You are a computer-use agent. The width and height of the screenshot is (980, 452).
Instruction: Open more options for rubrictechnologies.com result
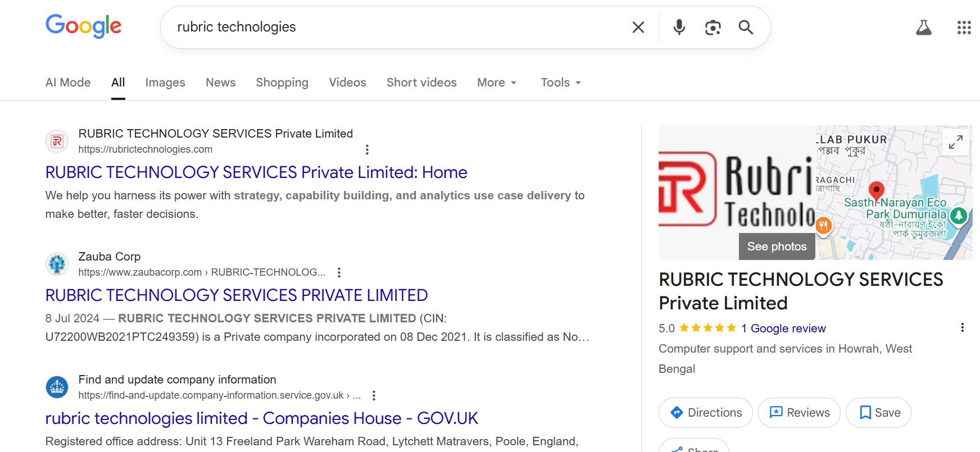click(367, 149)
